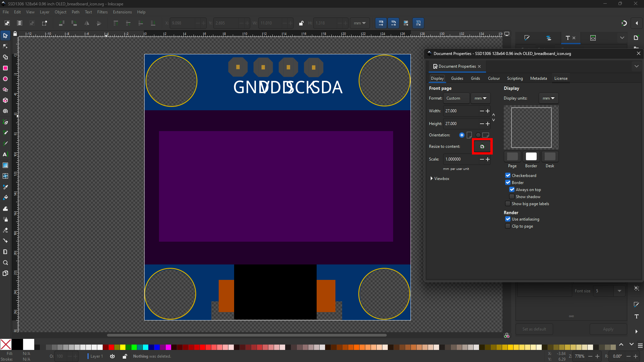Image resolution: width=644 pixels, height=362 pixels.
Task: Select the Eraser tool
Action: click(x=5, y=230)
